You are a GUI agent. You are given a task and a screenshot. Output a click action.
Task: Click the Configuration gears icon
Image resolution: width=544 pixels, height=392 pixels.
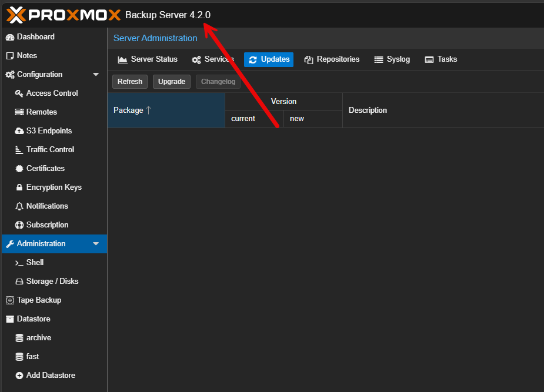tap(10, 75)
